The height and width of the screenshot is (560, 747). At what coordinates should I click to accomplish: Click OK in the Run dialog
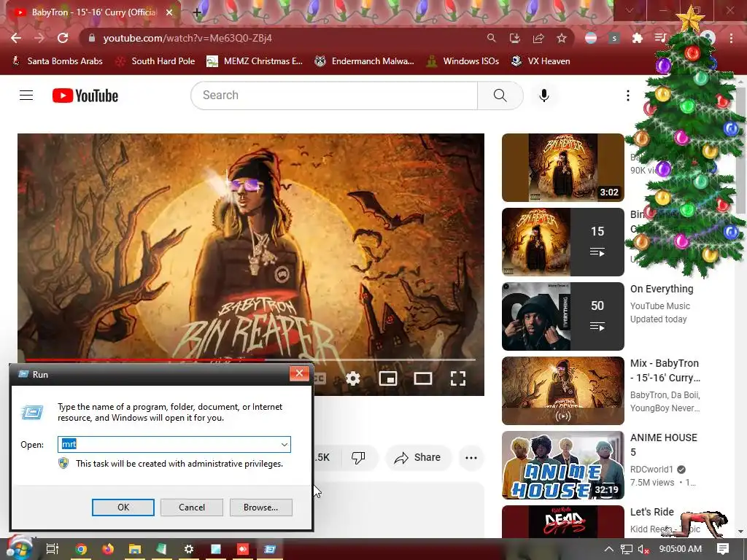tap(123, 507)
